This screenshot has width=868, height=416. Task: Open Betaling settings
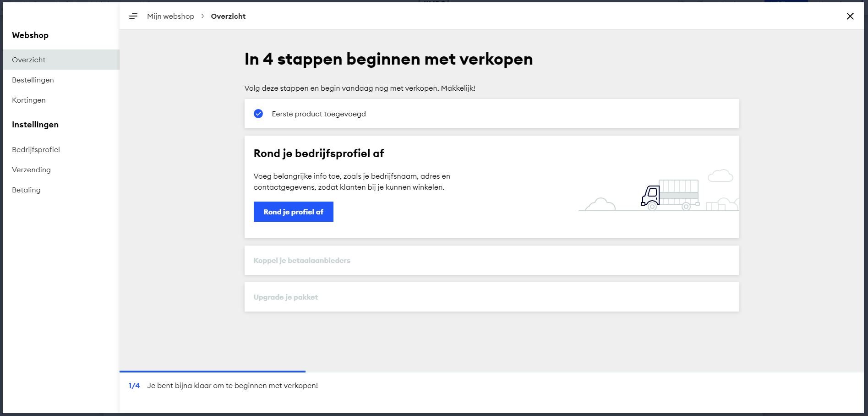click(x=26, y=190)
